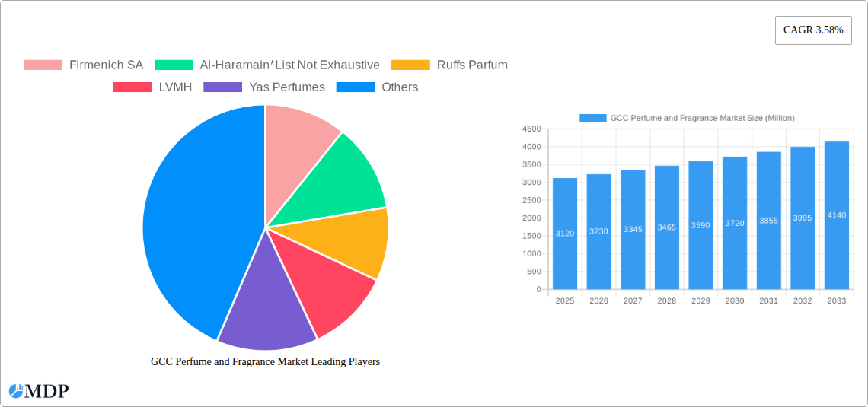Click the 2029 bar labeled 3590
The height and width of the screenshot is (407, 868).
click(700, 225)
